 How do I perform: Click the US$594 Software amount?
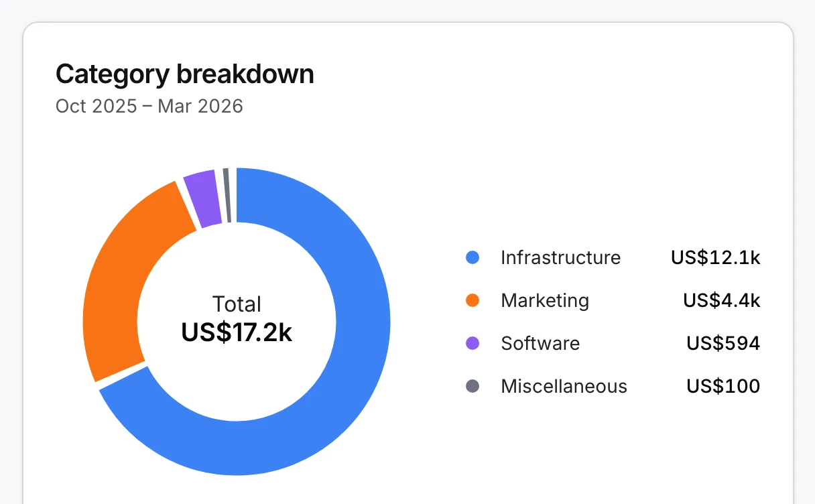tap(723, 343)
